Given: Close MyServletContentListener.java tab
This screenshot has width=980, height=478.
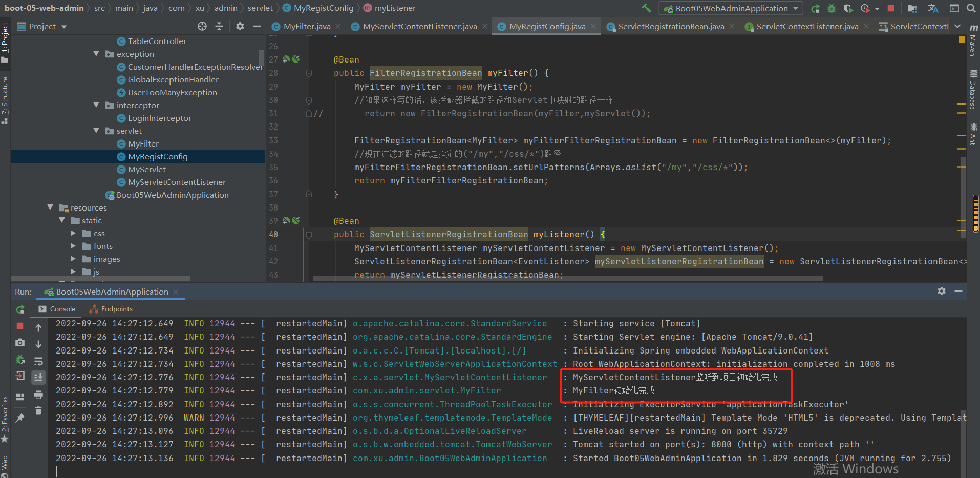Looking at the screenshot, I should (485, 26).
